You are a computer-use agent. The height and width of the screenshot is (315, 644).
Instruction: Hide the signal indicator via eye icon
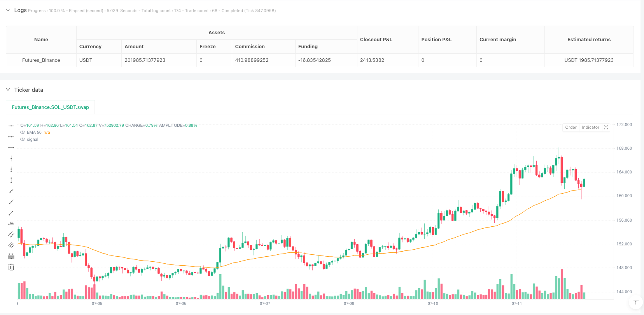click(23, 139)
